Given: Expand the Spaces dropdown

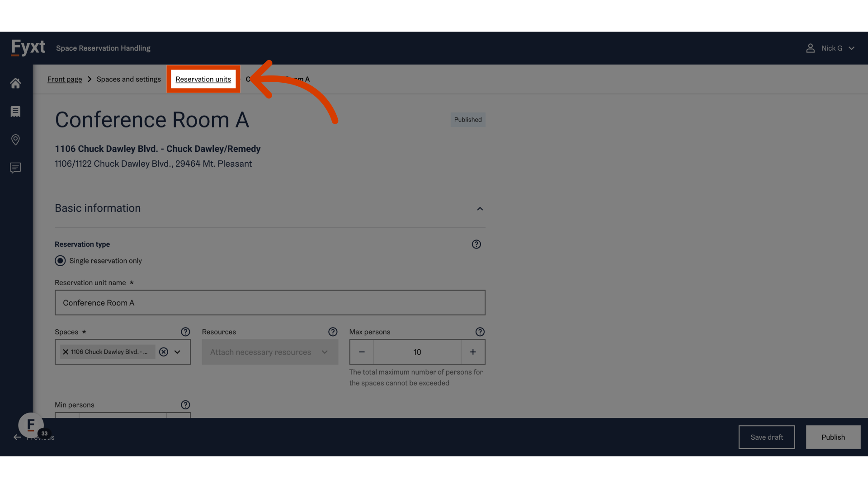Looking at the screenshot, I should coord(177,352).
